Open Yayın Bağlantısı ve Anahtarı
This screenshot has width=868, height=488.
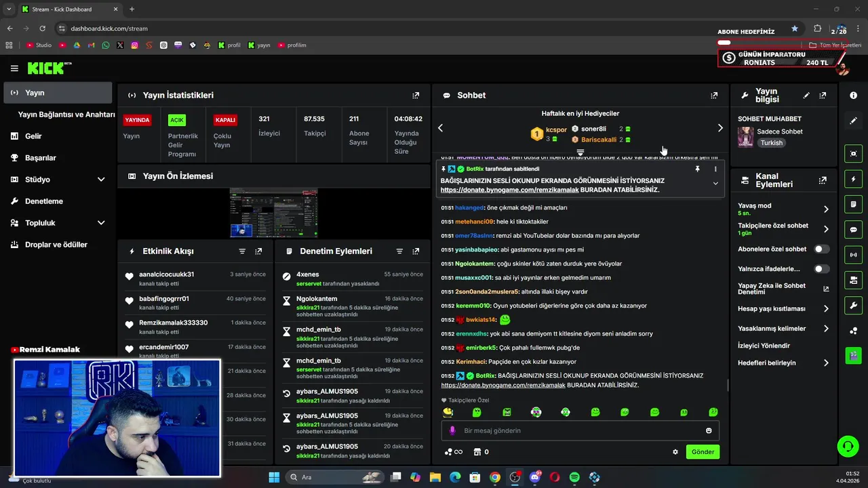point(66,115)
